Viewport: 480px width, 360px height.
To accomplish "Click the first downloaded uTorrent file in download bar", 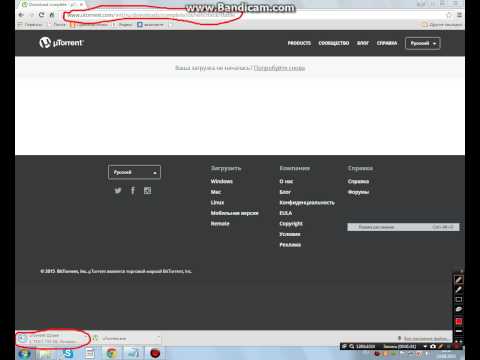I will click(50, 338).
